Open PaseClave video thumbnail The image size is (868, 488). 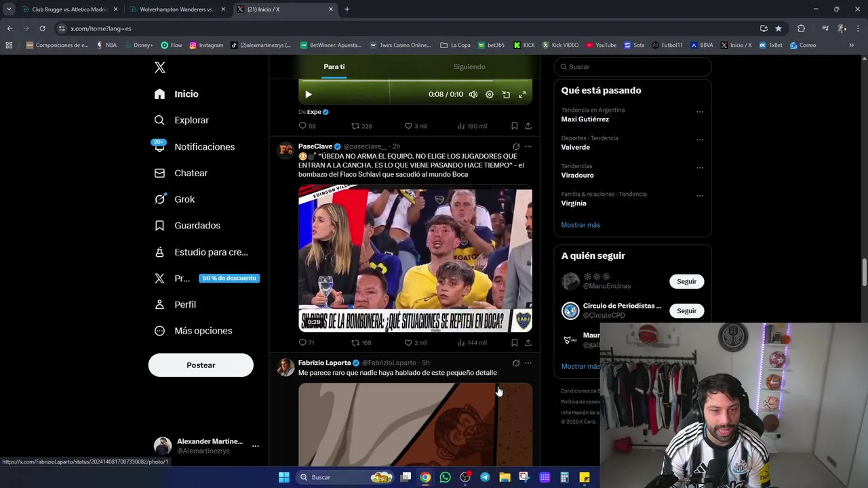coord(415,258)
